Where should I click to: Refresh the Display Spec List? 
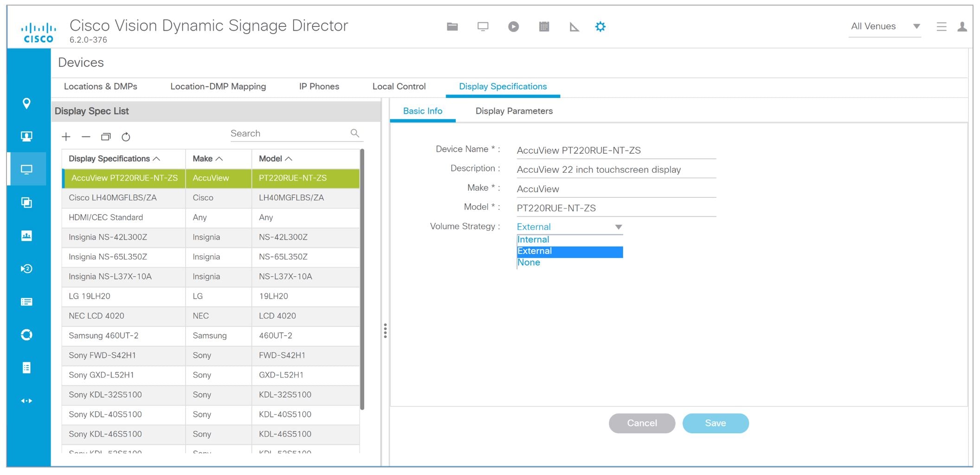point(125,137)
